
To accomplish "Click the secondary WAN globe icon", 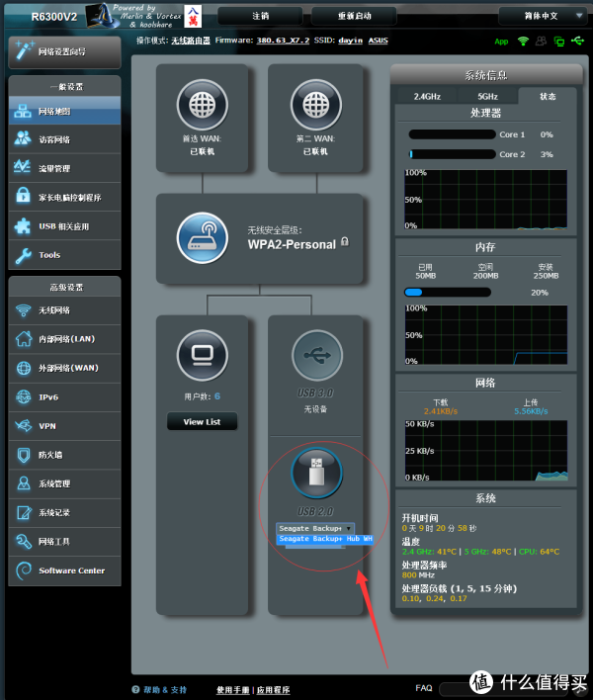I will (314, 106).
